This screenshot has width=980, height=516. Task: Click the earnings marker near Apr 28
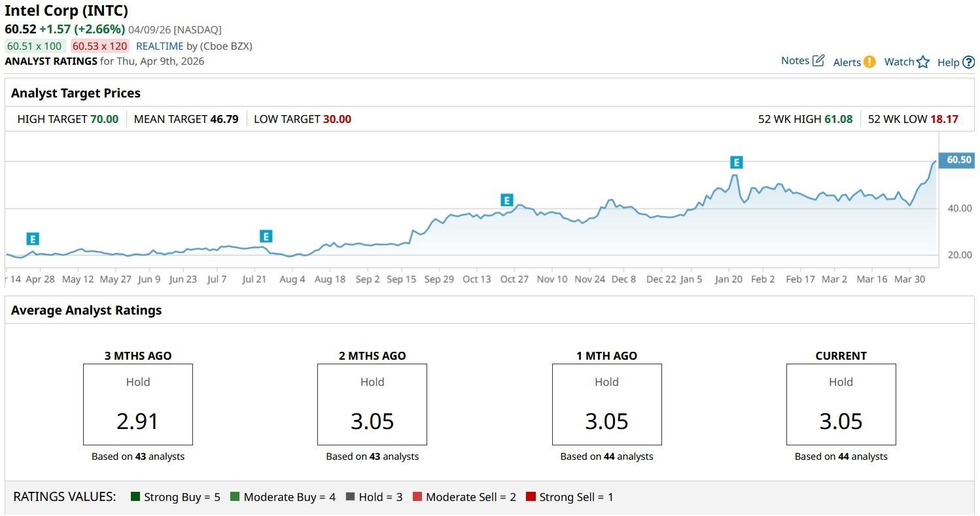pyautogui.click(x=33, y=239)
